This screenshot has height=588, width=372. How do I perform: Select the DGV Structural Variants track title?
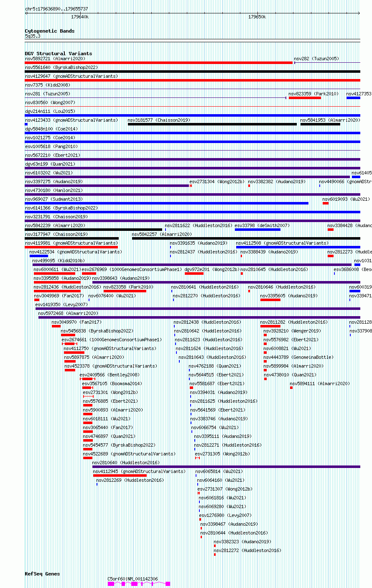[x=59, y=54]
